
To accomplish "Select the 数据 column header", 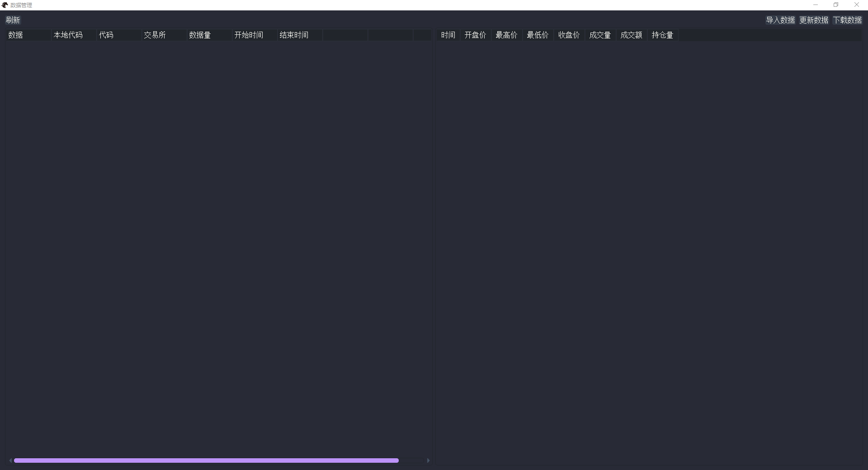I will click(28, 35).
